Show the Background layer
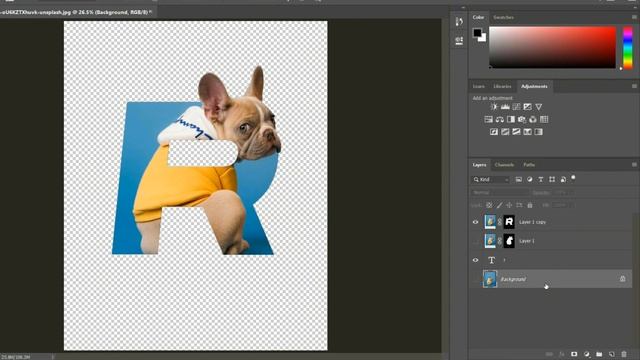Screen dimensions: 640x360 click(x=476, y=279)
